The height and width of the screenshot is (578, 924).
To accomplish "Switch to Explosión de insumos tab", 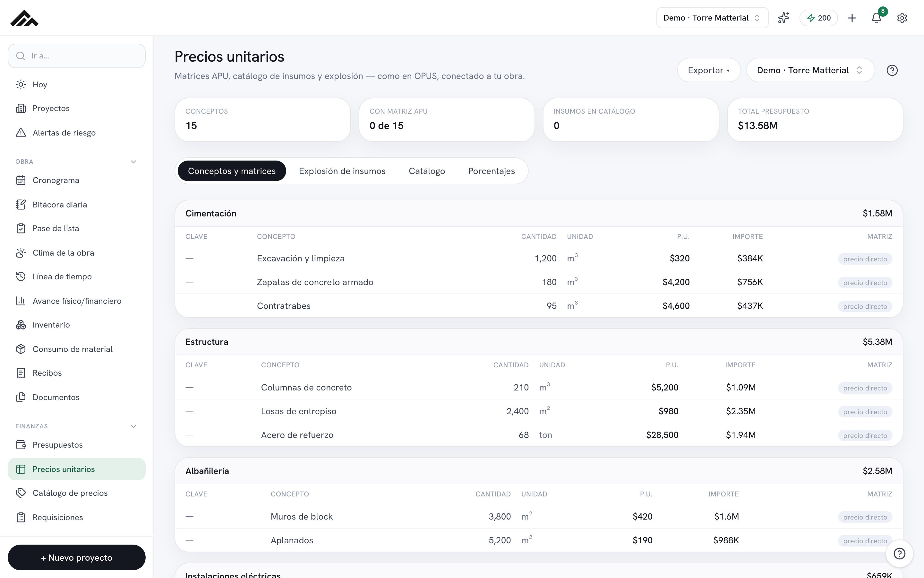I will (x=342, y=171).
